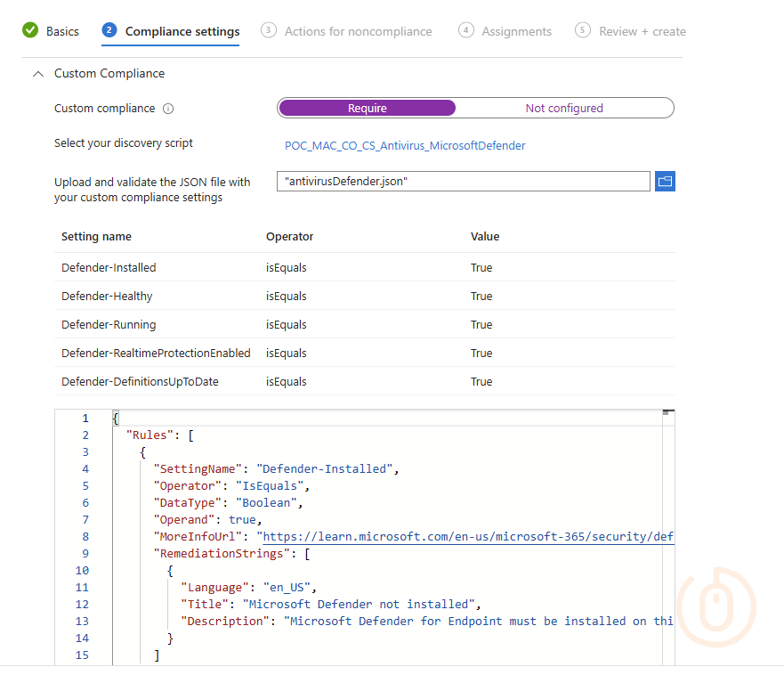Screen dimensions: 784x675
Task: Open the Basics step tab
Action: tap(51, 31)
